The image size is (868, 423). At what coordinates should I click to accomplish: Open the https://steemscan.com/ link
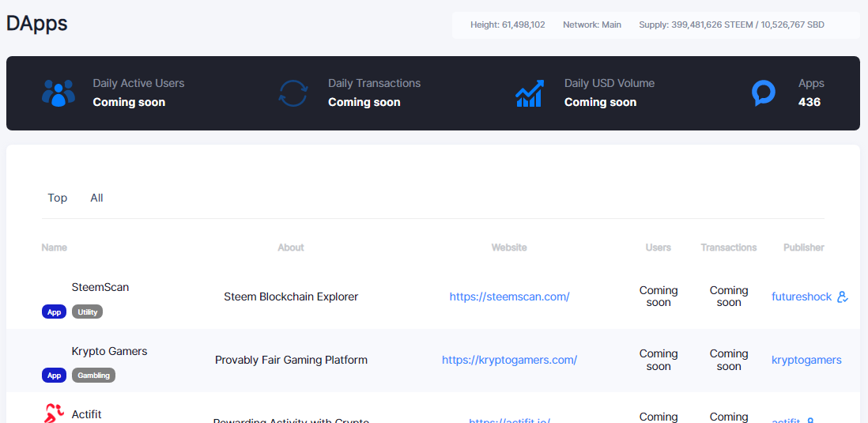coord(509,296)
